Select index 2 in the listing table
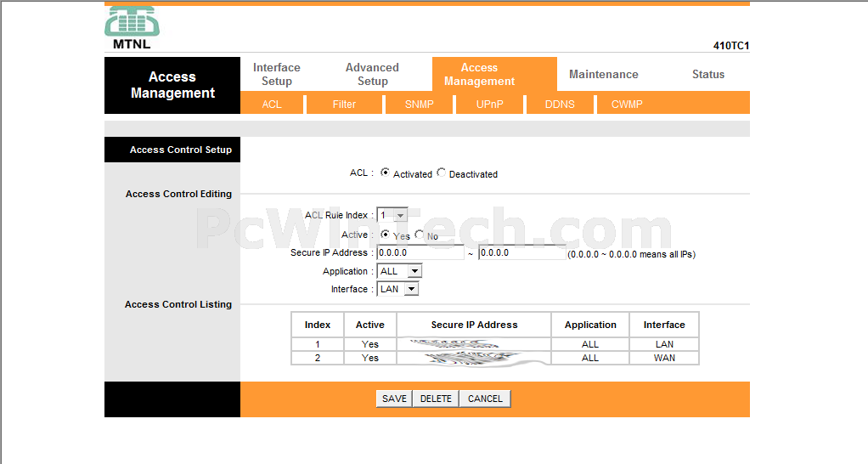The height and width of the screenshot is (464, 868). (317, 359)
